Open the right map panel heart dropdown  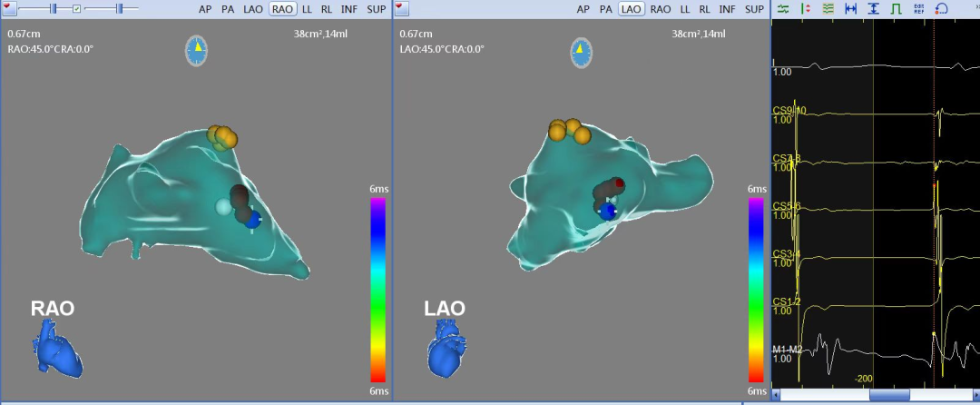click(x=401, y=8)
